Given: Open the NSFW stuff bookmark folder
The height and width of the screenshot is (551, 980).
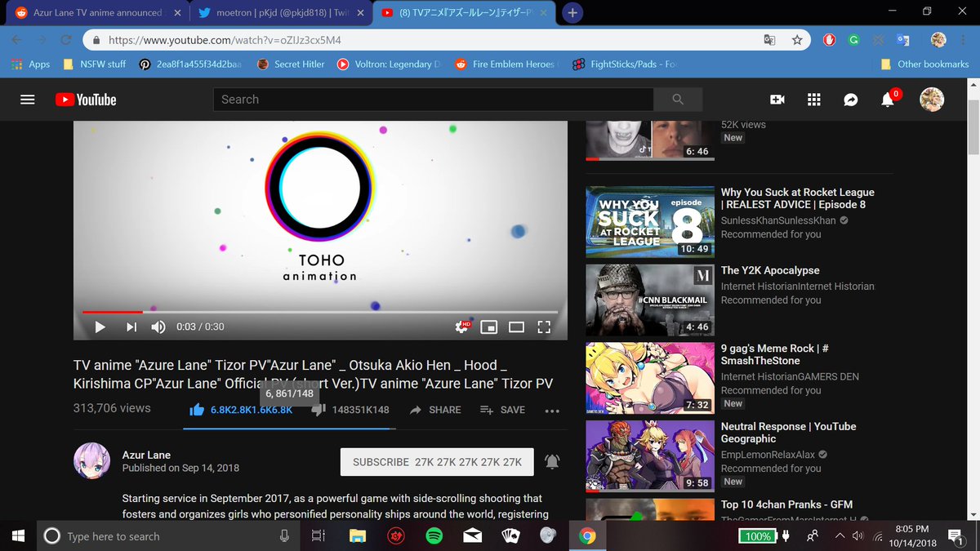Looking at the screenshot, I should tap(96, 64).
